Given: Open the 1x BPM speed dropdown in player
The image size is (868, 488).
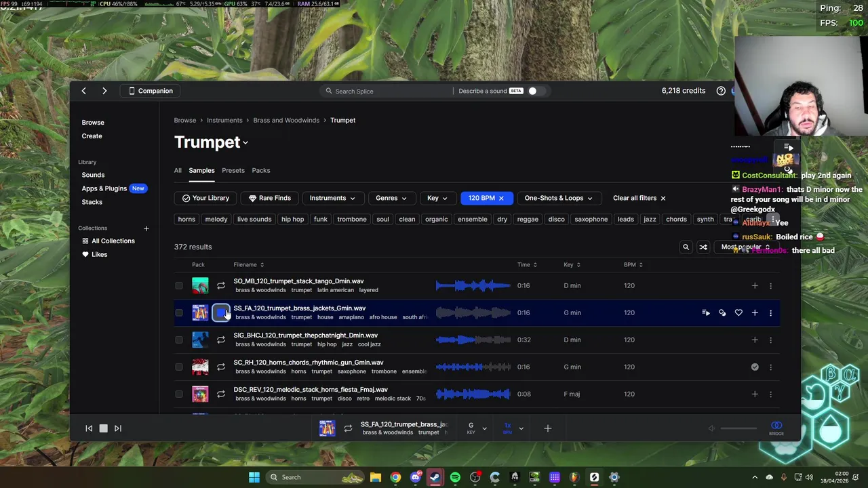Looking at the screenshot, I should point(513,428).
